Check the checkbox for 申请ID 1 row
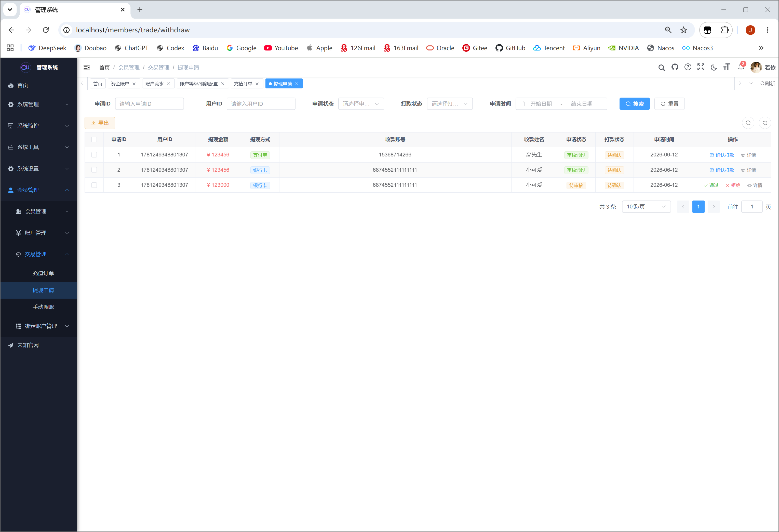 click(x=94, y=155)
